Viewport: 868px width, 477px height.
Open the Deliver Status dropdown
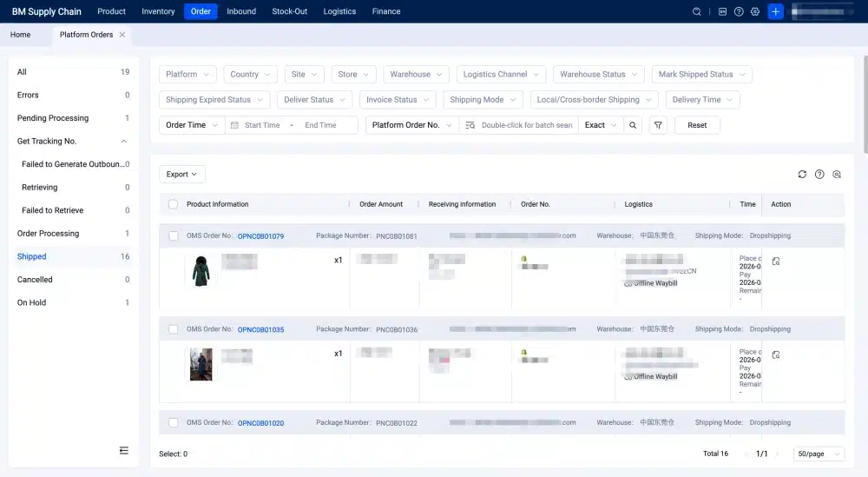(314, 100)
